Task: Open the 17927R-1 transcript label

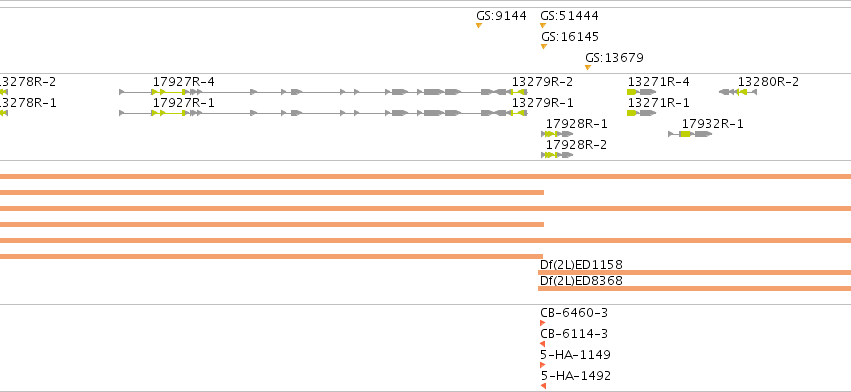Action: [183, 103]
